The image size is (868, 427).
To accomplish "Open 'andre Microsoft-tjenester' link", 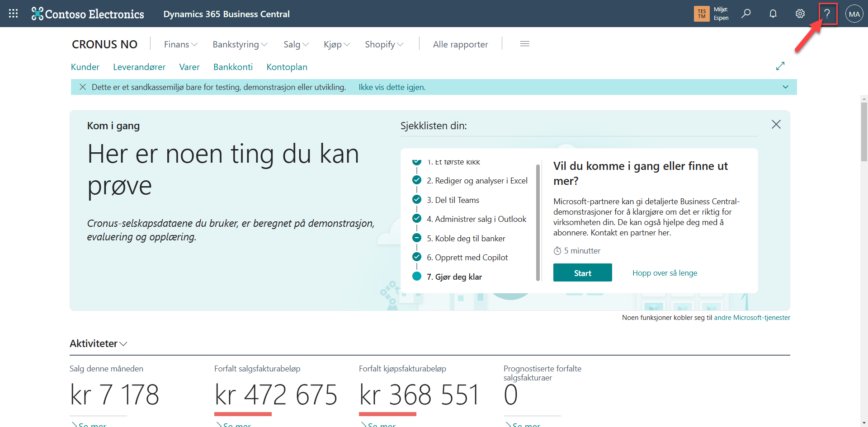I will [x=752, y=318].
